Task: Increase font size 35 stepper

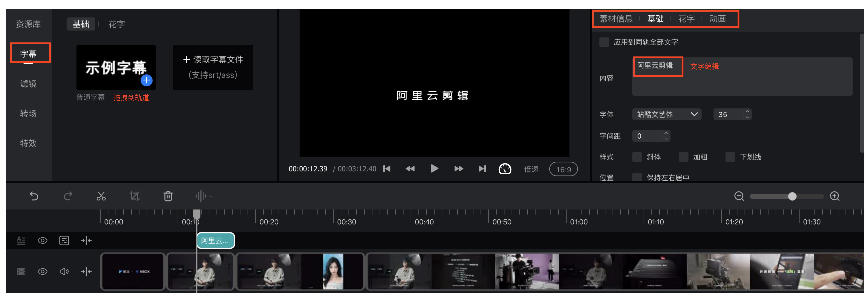Action: 747,111
